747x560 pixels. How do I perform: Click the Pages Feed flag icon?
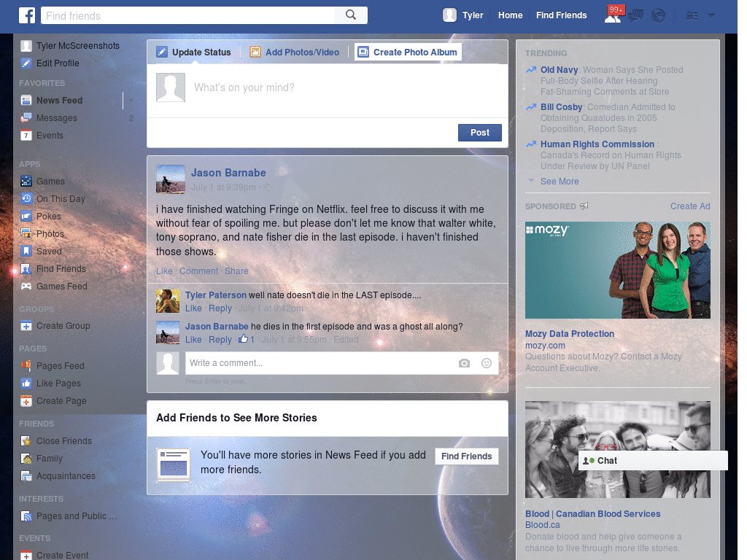(26, 366)
